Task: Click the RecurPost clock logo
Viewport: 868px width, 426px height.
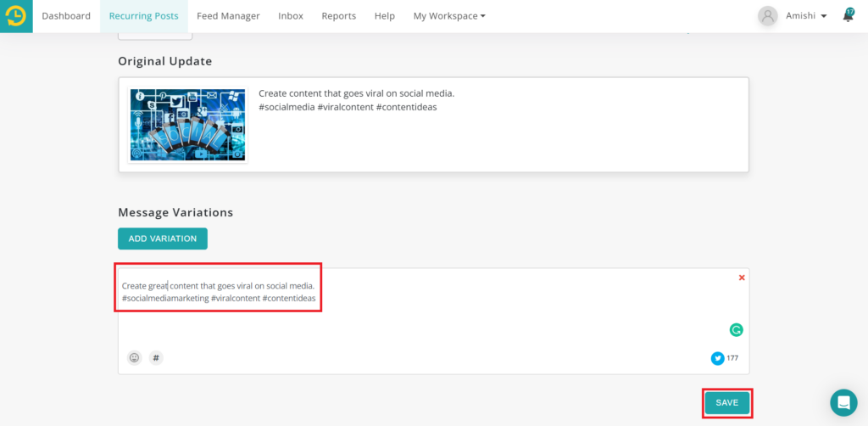Action: pos(16,16)
